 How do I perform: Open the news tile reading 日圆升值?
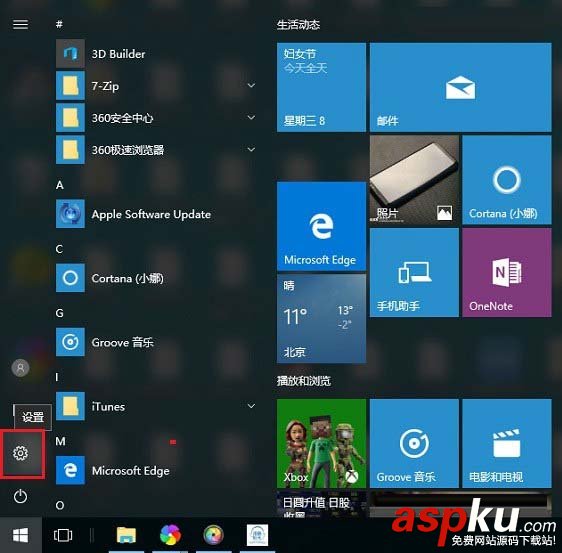pyautogui.click(x=321, y=504)
